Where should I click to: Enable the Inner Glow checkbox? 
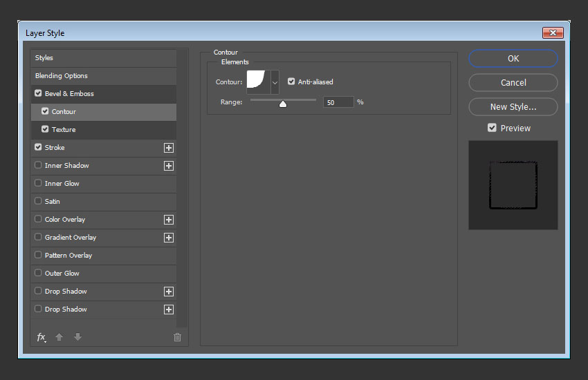coord(38,183)
